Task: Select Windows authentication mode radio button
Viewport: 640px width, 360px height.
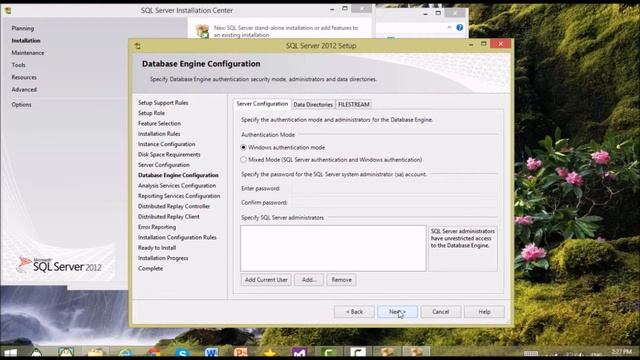Action: [244, 147]
